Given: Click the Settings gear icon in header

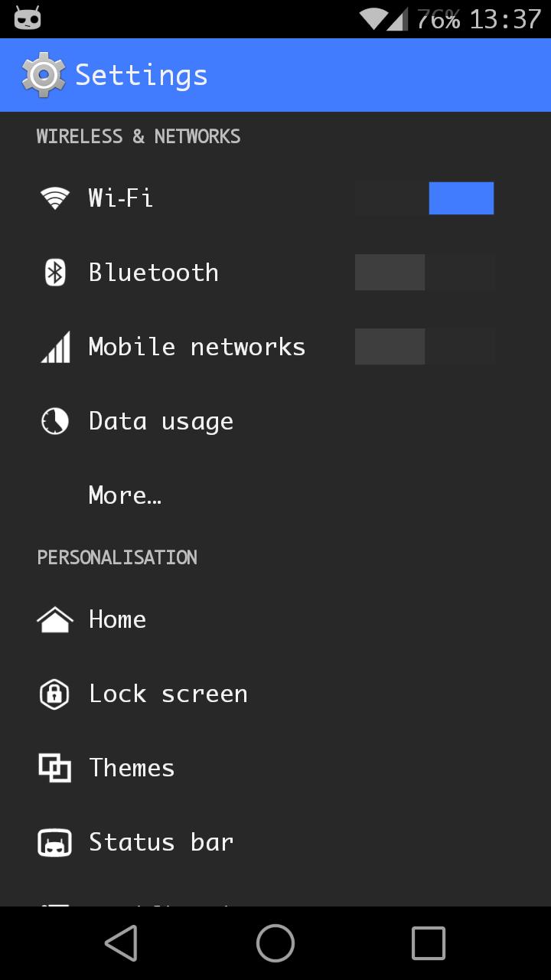Looking at the screenshot, I should tap(44, 74).
